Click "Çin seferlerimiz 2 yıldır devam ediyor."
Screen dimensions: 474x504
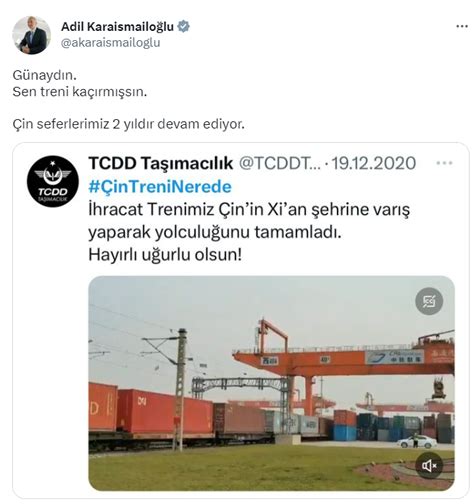(x=129, y=124)
